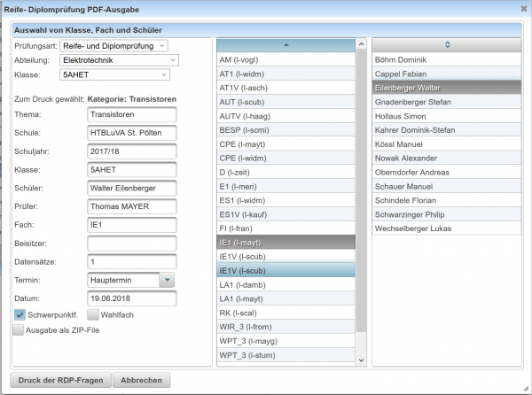
Task: Enable Ausgabe als ZIP-File checkbox
Action: point(20,330)
